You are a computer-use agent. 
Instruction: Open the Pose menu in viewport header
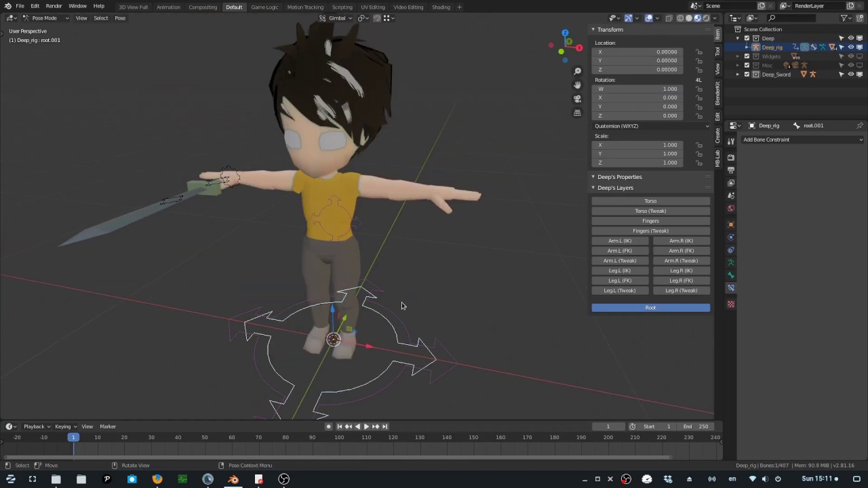120,18
